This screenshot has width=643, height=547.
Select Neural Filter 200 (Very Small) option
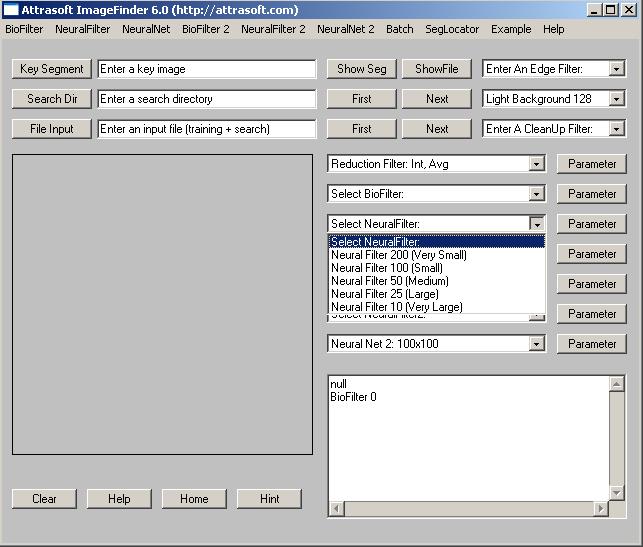tap(399, 255)
